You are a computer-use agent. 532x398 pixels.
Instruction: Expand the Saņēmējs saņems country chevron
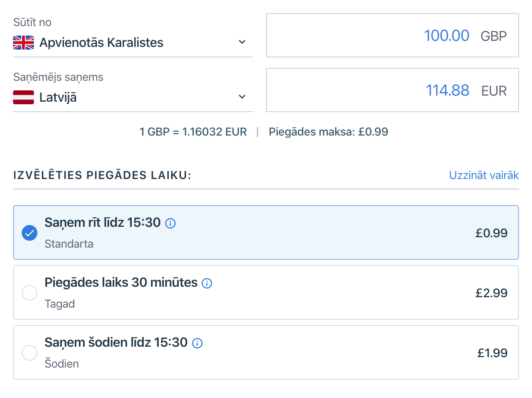pos(243,97)
